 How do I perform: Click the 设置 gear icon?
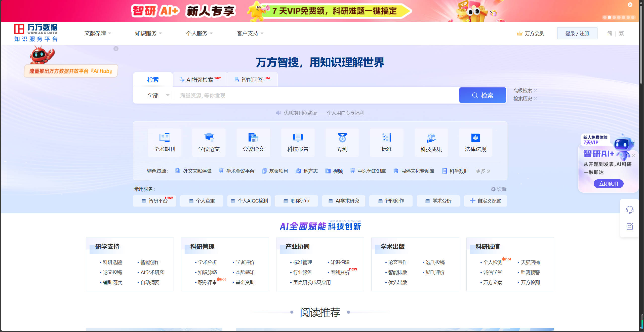point(493,189)
